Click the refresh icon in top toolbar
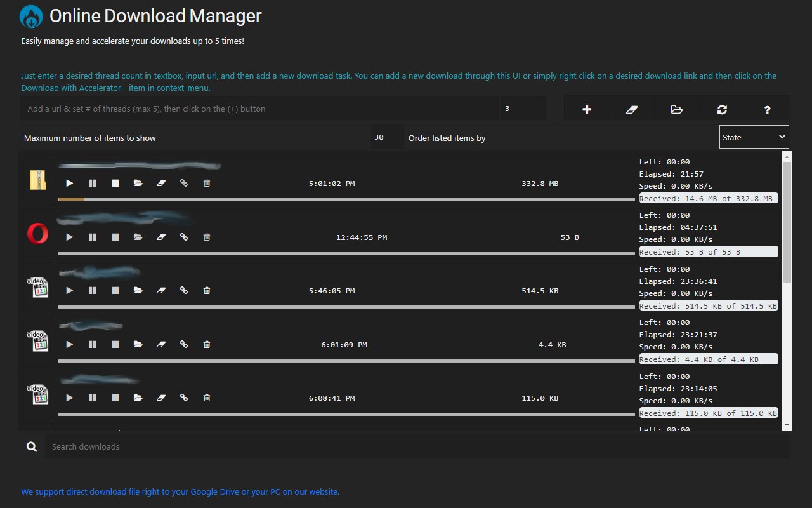This screenshot has width=812, height=508. click(722, 109)
